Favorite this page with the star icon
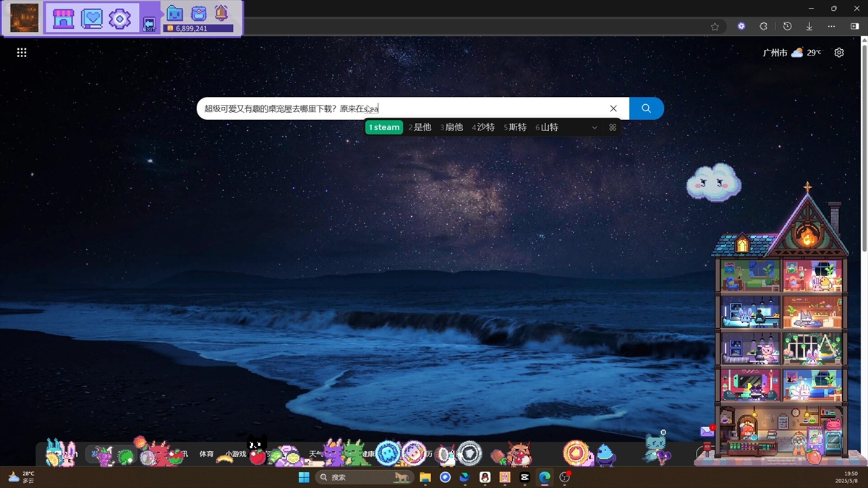 (x=715, y=27)
